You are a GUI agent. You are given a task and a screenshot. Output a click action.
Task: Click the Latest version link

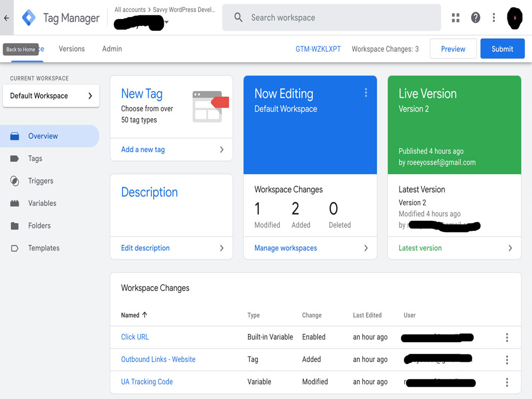pos(420,248)
